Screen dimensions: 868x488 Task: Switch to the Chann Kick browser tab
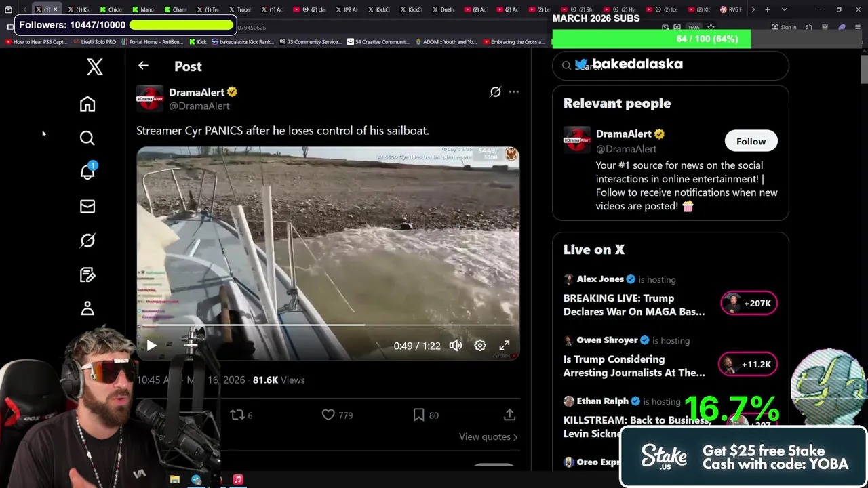click(175, 9)
